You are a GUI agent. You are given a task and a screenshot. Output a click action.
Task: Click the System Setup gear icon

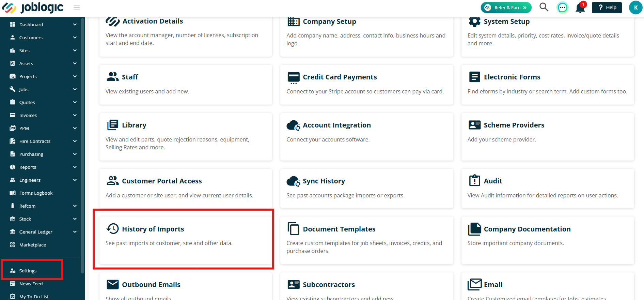pos(474,21)
